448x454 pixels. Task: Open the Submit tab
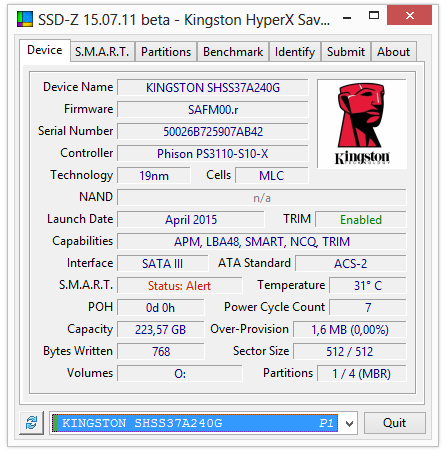(346, 52)
